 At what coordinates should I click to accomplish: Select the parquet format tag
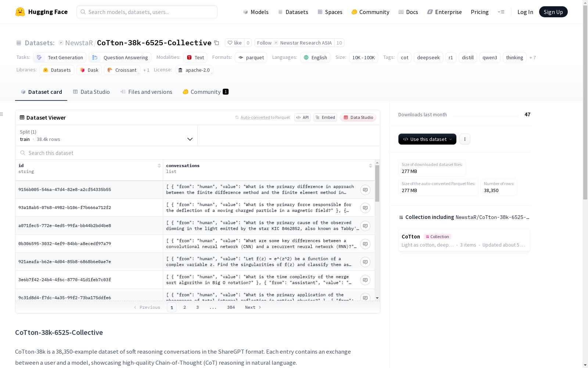point(251,57)
